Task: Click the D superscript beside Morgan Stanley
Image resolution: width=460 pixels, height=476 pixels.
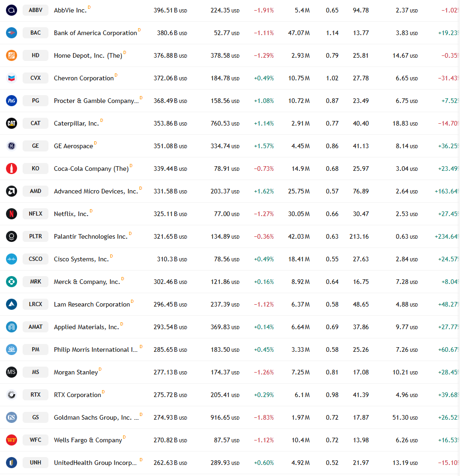Action: [x=100, y=369]
